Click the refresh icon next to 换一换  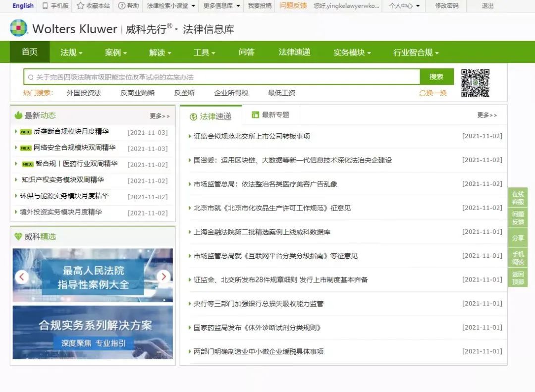[423, 93]
